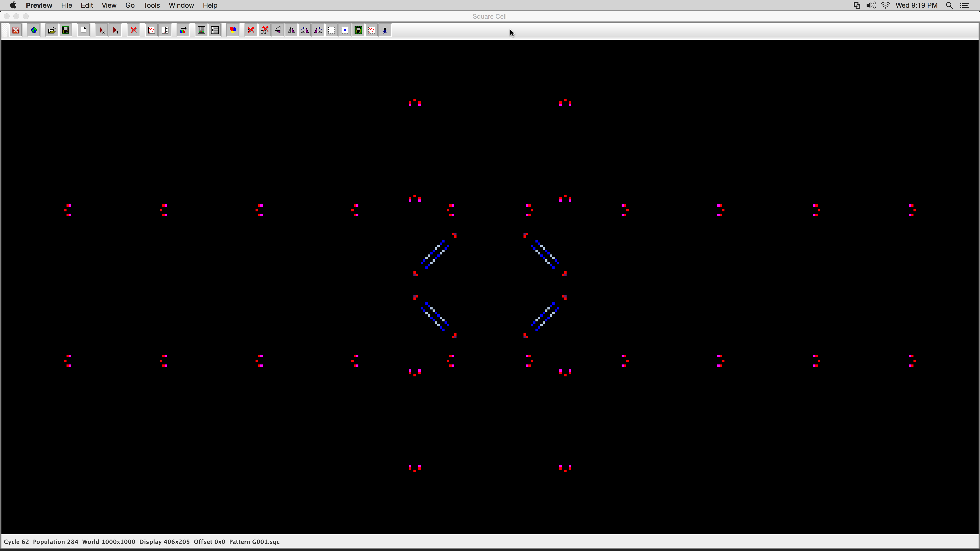This screenshot has width=980, height=551.
Task: Open the Tools menu
Action: pos(151,5)
